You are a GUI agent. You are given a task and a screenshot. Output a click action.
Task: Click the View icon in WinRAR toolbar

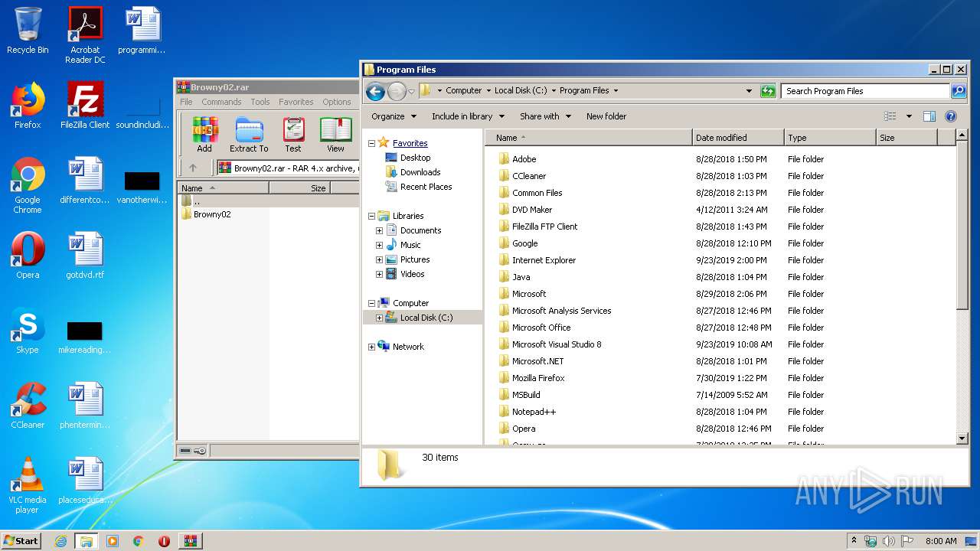click(x=335, y=135)
